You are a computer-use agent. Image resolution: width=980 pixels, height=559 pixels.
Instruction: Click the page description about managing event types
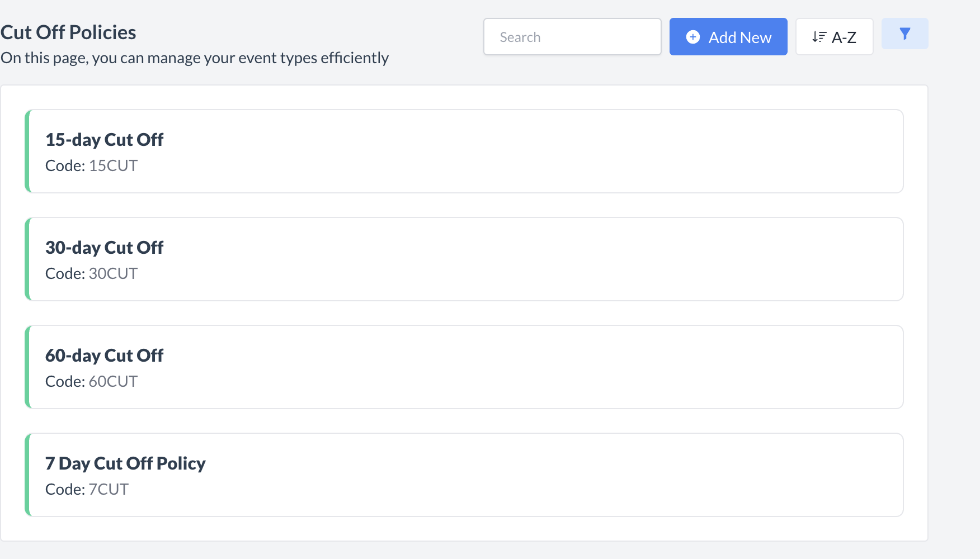(x=195, y=58)
